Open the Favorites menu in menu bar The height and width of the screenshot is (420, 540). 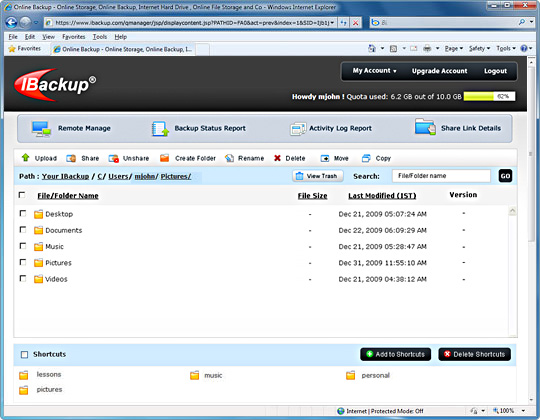coord(73,36)
